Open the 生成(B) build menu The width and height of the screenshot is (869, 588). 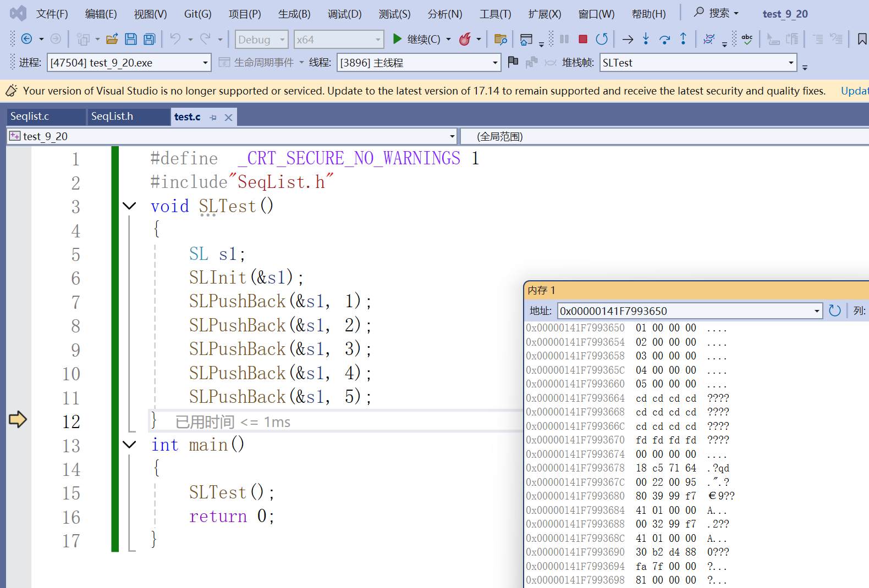tap(294, 14)
